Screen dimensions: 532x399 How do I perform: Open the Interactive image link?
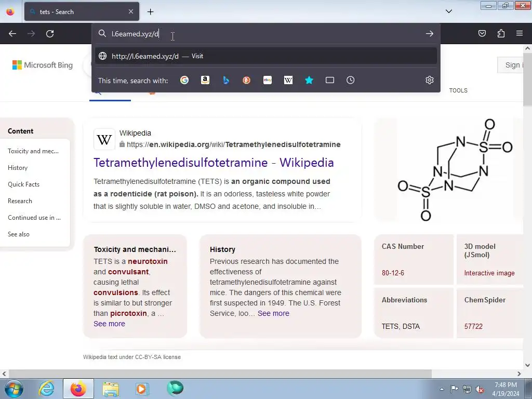click(x=489, y=273)
